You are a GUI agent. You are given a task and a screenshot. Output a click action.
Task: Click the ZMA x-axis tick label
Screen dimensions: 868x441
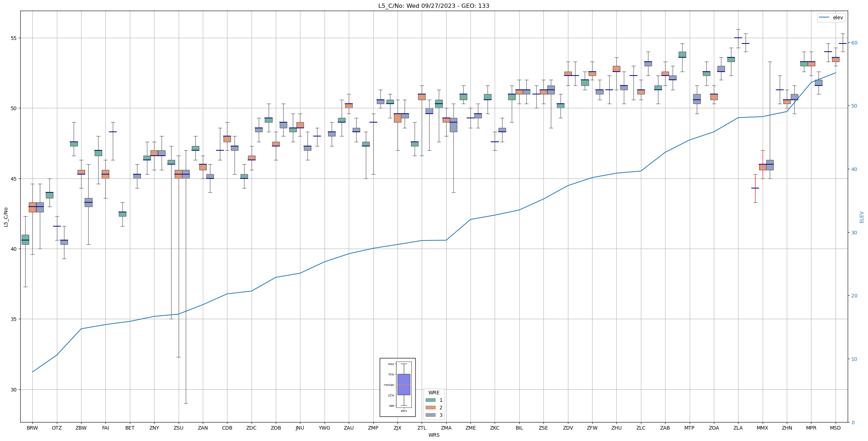446,428
